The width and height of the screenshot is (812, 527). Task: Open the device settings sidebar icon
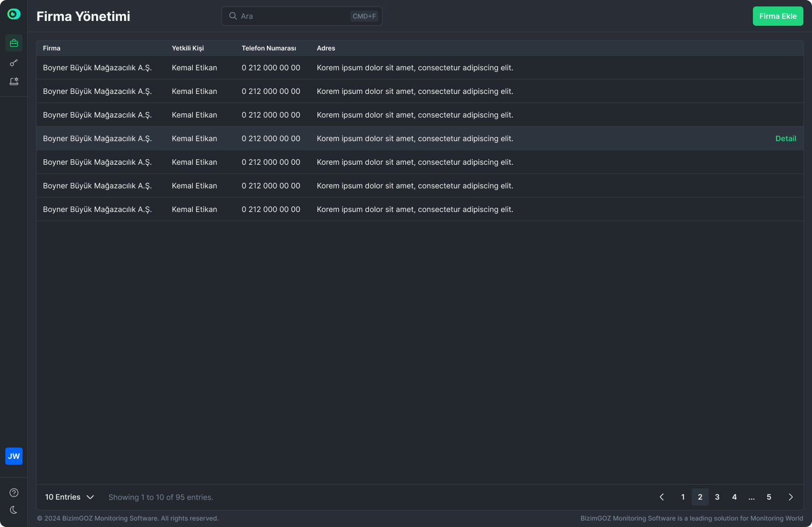click(x=14, y=82)
